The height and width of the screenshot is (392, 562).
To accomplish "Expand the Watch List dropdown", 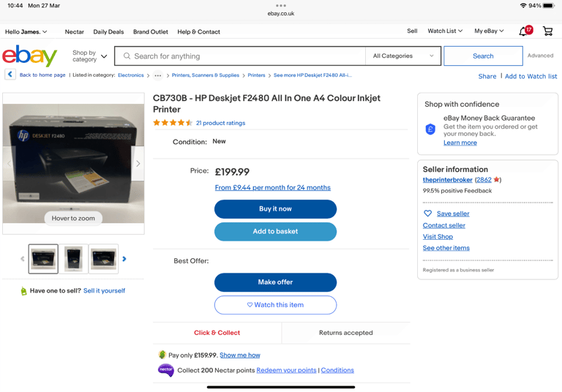I will tap(445, 31).
